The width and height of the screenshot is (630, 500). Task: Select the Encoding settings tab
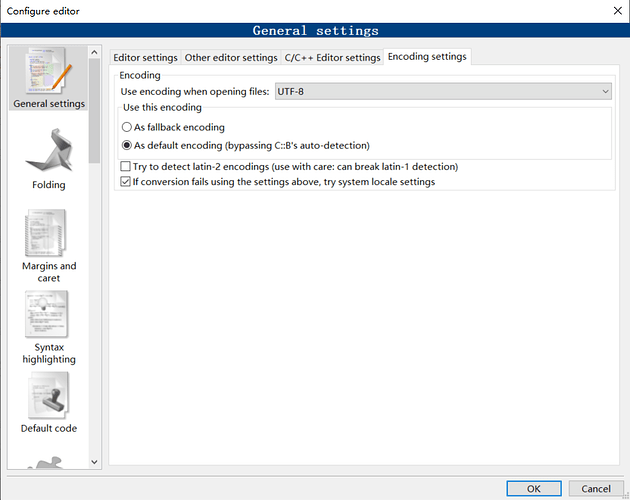[427, 57]
